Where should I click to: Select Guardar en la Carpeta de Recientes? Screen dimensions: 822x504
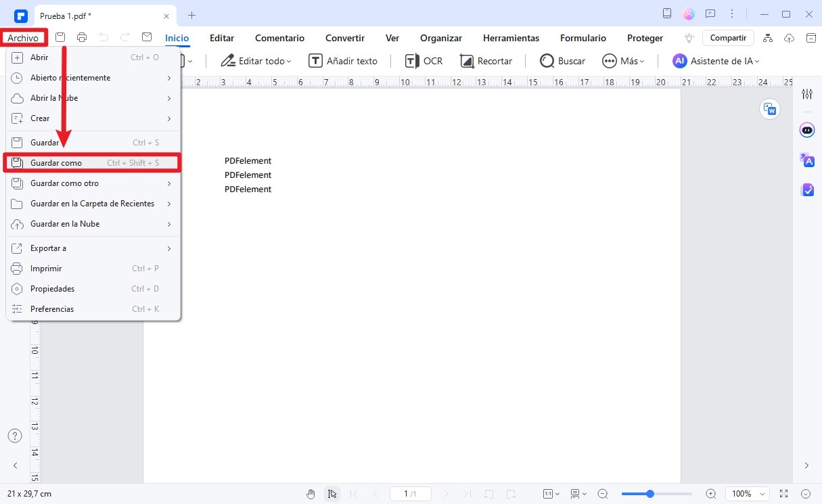(93, 204)
